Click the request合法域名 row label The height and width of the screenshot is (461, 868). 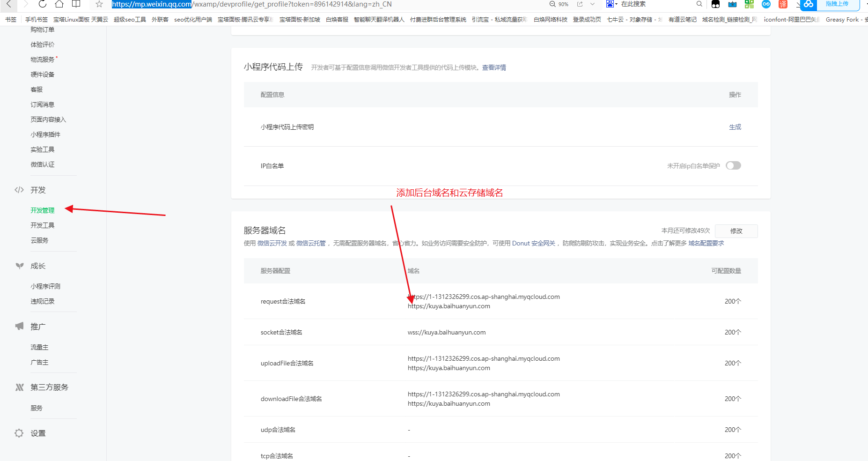point(283,301)
